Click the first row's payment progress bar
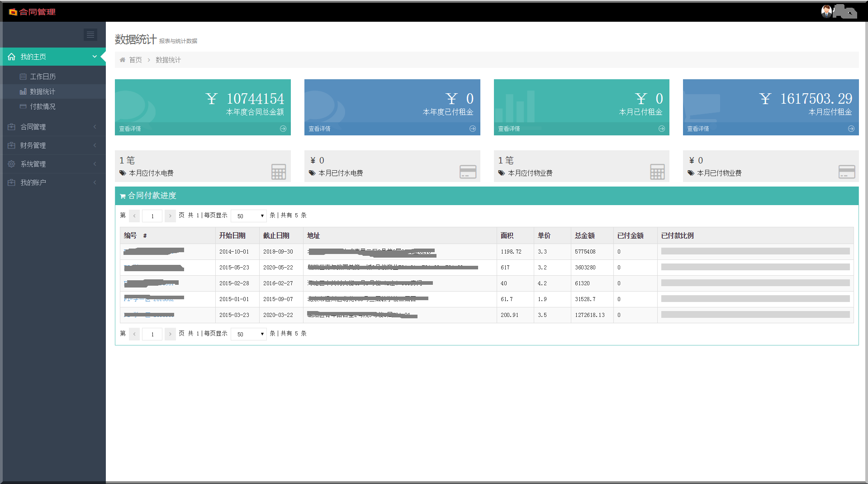Screen dimensions: 868x484 tap(755, 251)
